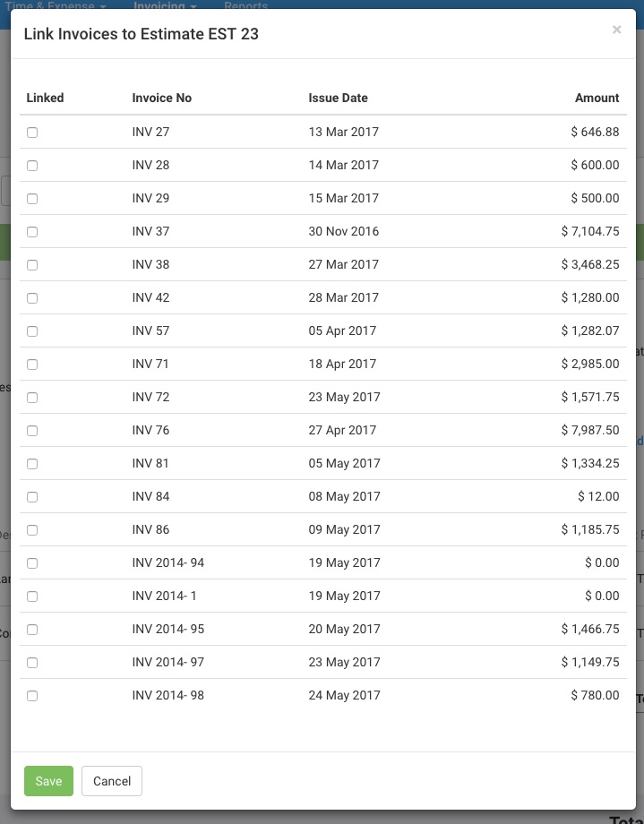
Task: Click the Amount column header
Action: coord(597,98)
